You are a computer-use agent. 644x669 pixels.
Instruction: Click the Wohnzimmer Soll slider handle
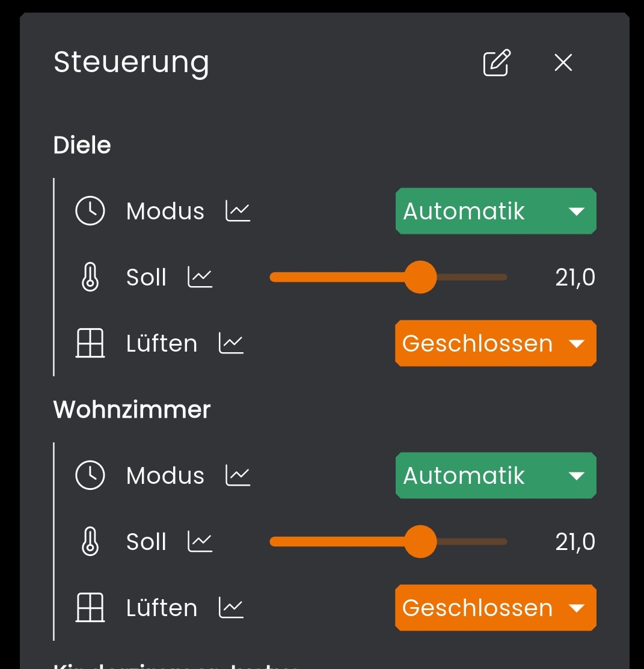(x=420, y=542)
